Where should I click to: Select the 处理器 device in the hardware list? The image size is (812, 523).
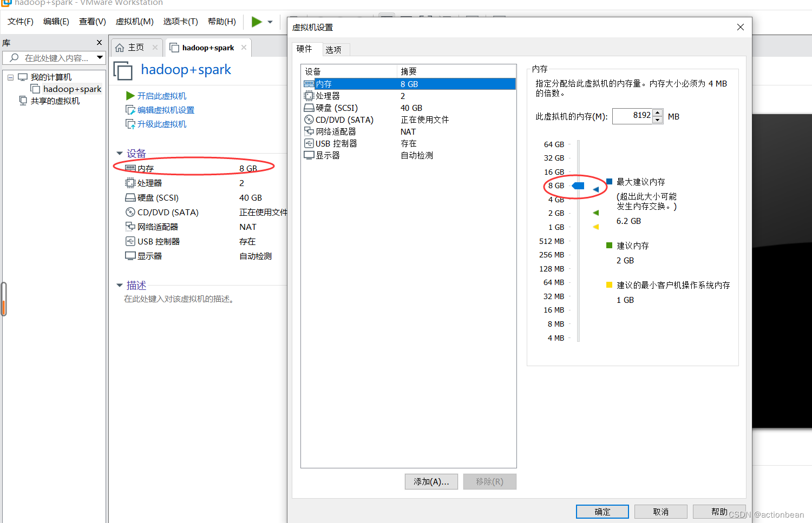tap(326, 96)
